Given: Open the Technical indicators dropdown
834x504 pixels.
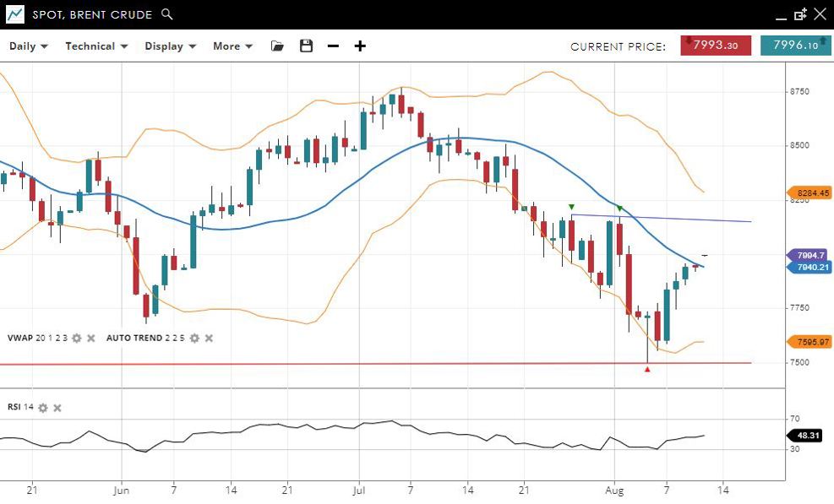Looking at the screenshot, I should (x=96, y=46).
